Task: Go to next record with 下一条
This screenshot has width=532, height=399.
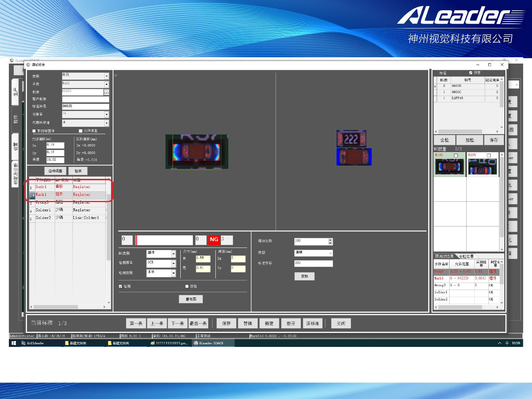Action: [x=178, y=323]
